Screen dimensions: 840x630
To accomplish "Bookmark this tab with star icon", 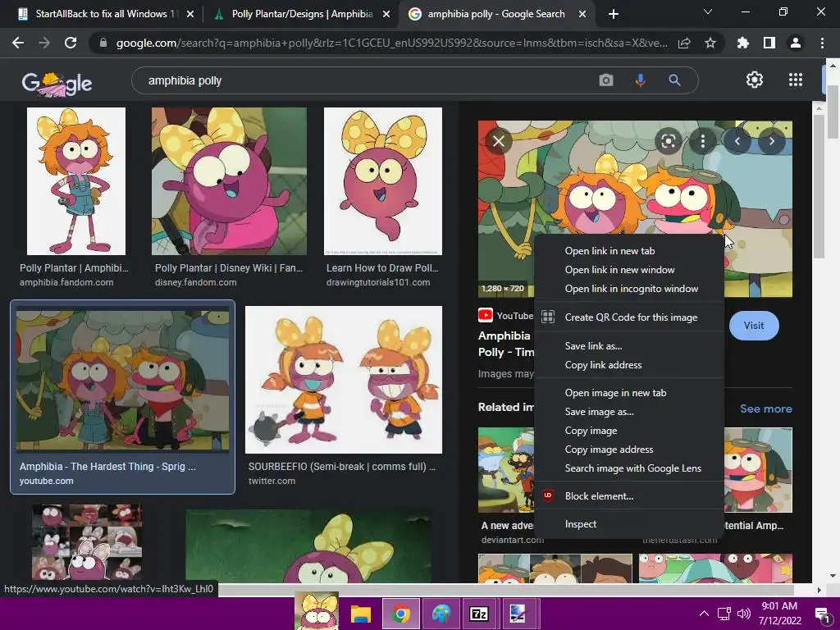I will pos(710,43).
